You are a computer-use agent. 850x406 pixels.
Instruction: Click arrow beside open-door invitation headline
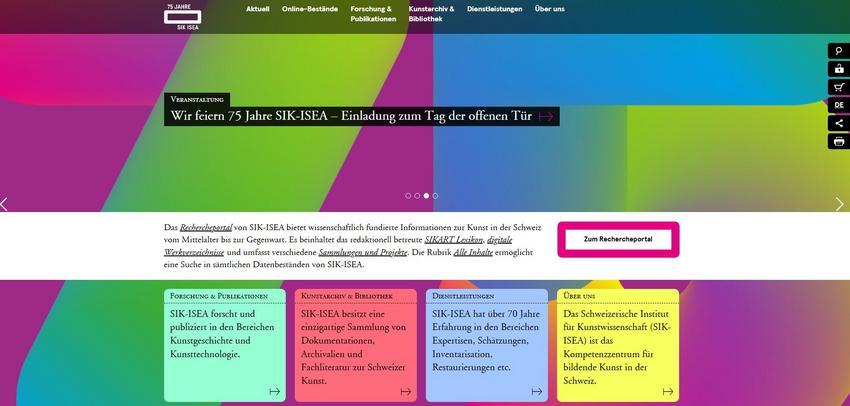point(546,117)
